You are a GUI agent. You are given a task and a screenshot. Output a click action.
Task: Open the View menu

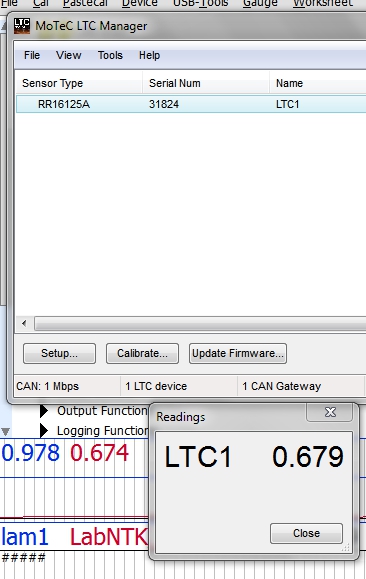[68, 55]
